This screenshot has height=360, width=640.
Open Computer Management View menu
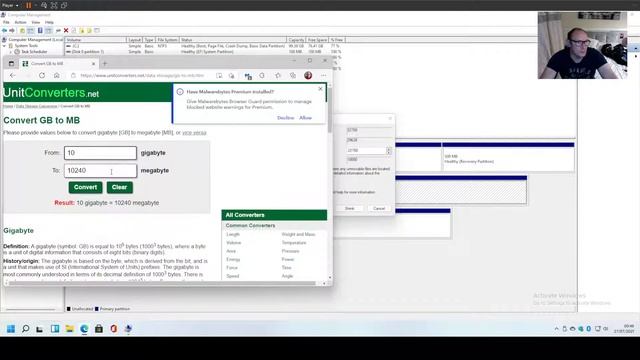point(36,22)
